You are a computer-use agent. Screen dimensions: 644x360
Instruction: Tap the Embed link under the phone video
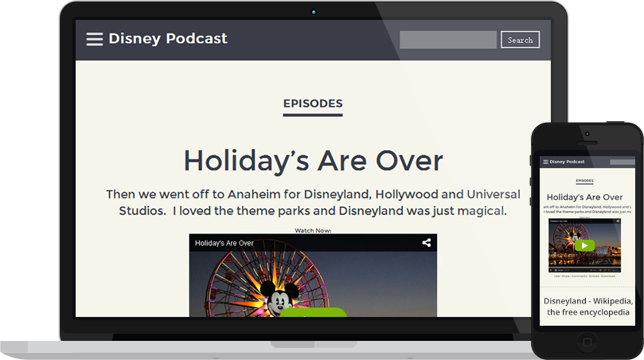coord(594,276)
